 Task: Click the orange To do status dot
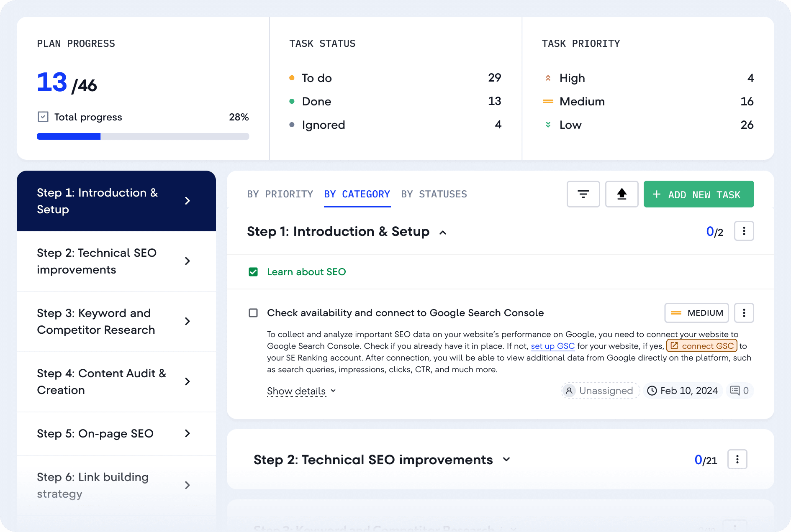click(x=292, y=78)
